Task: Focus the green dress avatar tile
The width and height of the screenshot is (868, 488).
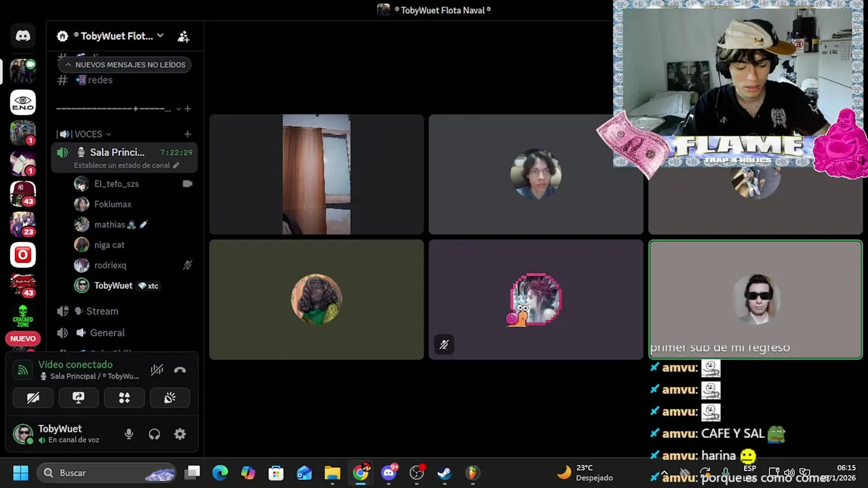Action: 317,300
